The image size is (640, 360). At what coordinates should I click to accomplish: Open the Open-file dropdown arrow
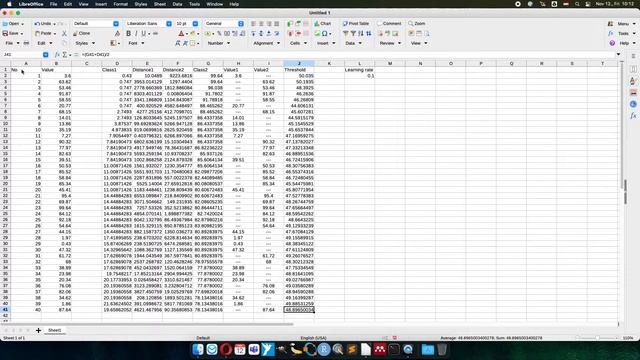coord(22,24)
